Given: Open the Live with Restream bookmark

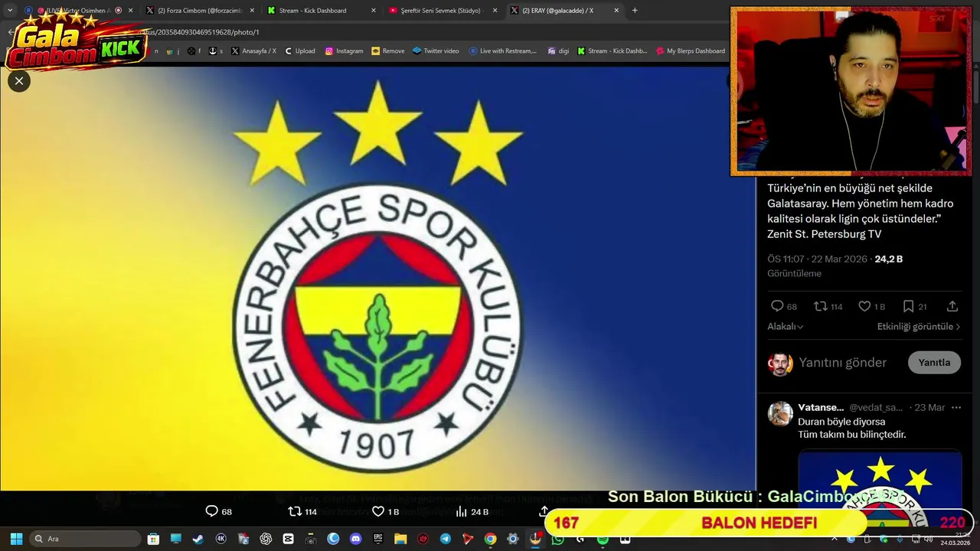Looking at the screenshot, I should pos(503,51).
